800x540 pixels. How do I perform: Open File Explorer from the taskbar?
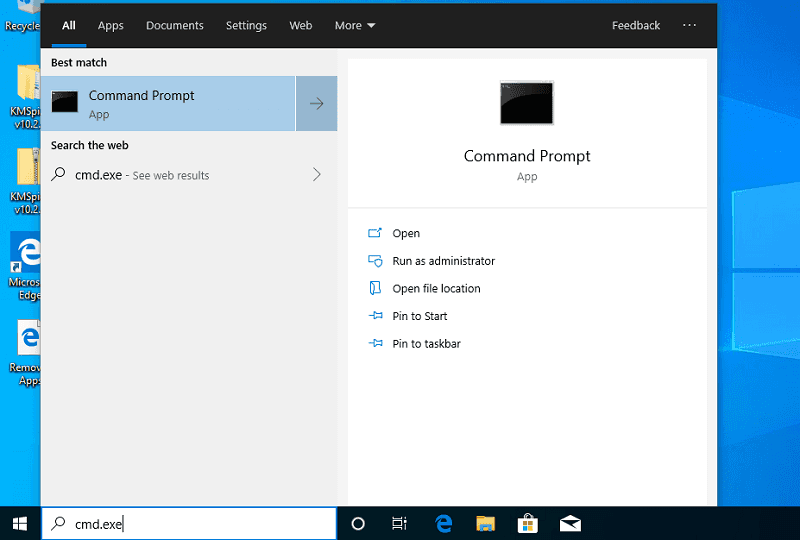[x=486, y=523]
